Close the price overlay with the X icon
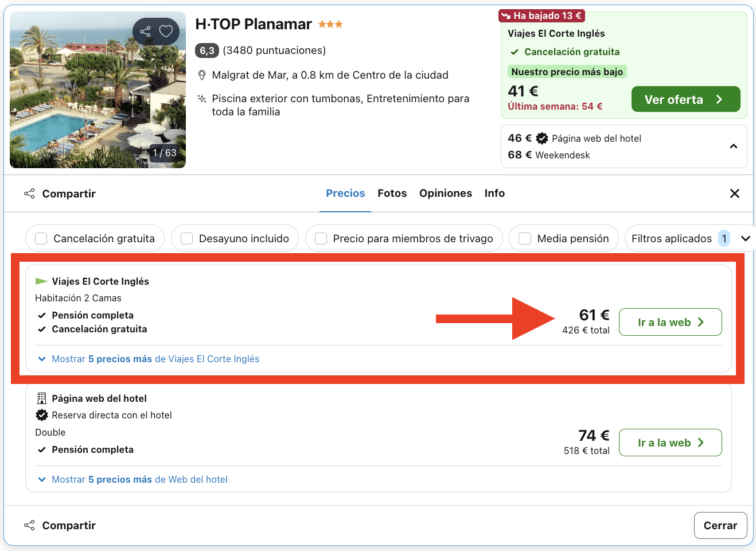This screenshot has width=756, height=551. [735, 193]
